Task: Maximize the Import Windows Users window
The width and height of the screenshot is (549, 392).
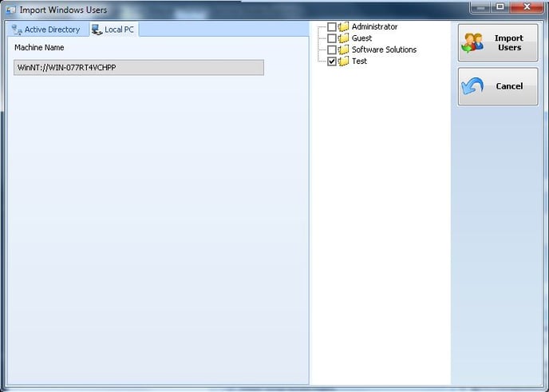Action: point(500,6)
